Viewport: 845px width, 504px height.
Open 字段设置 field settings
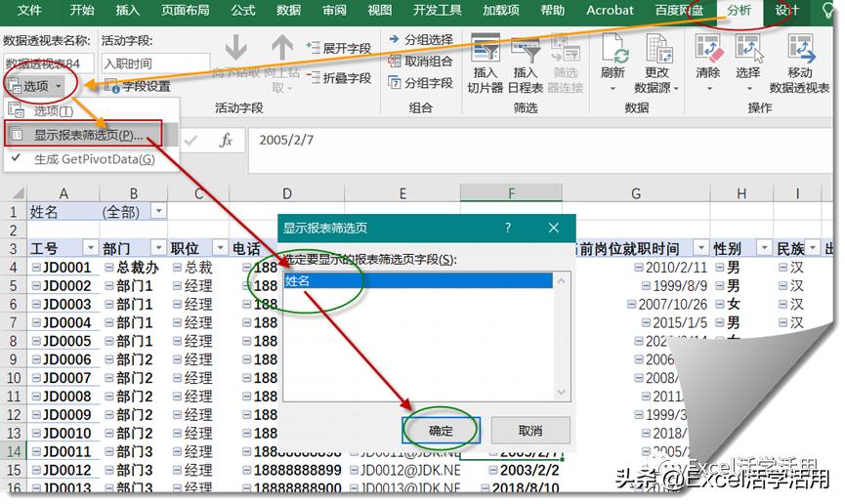(138, 86)
